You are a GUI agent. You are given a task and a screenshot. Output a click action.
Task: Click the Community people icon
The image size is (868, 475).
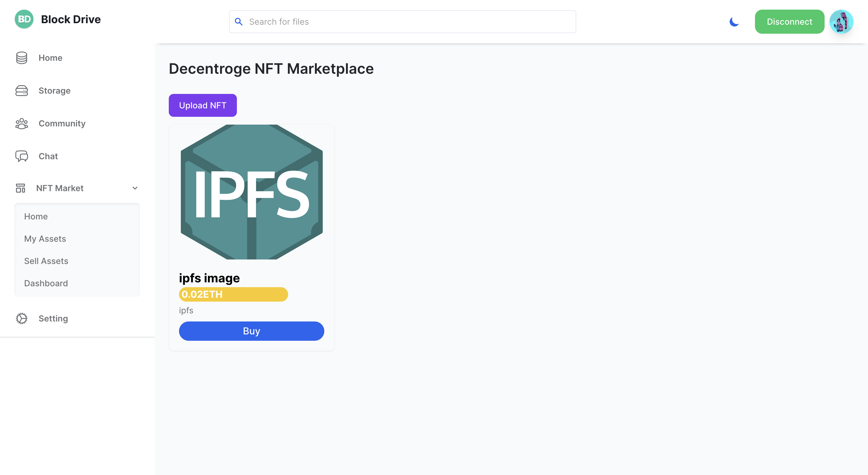(21, 123)
